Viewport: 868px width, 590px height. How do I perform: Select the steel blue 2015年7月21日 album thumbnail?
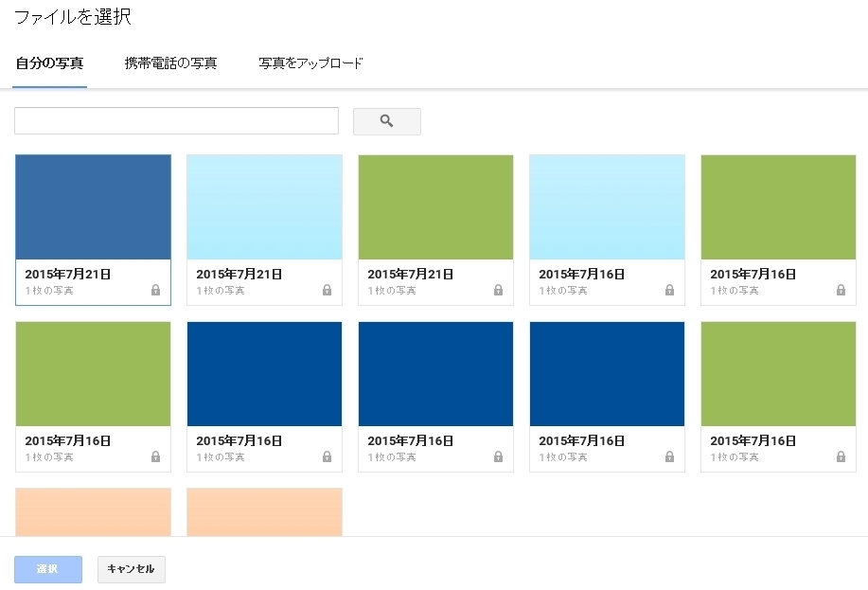(93, 207)
